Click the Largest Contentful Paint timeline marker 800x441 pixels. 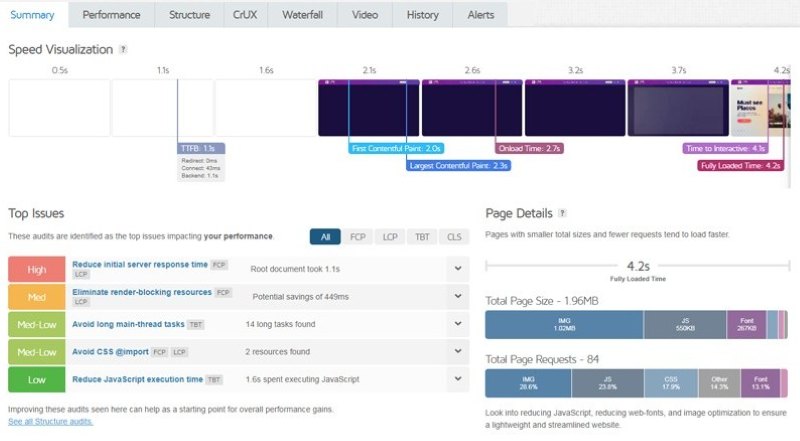(x=459, y=165)
